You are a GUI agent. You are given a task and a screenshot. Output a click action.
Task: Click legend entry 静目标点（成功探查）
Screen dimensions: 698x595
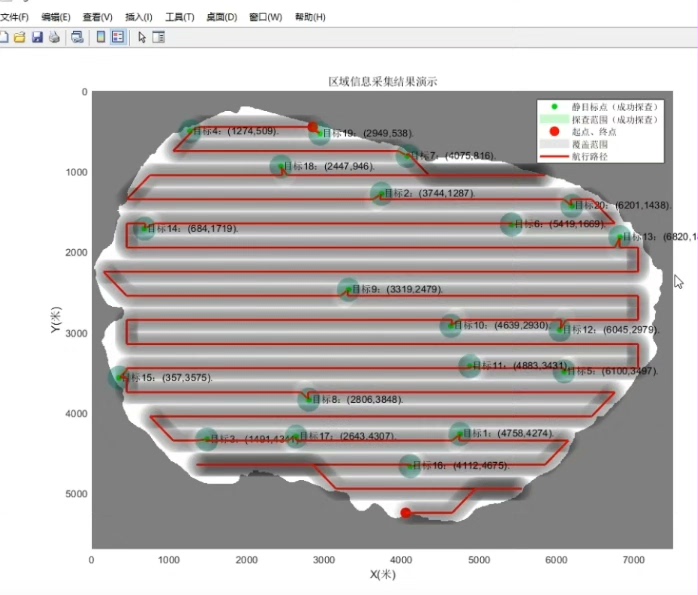pos(615,107)
